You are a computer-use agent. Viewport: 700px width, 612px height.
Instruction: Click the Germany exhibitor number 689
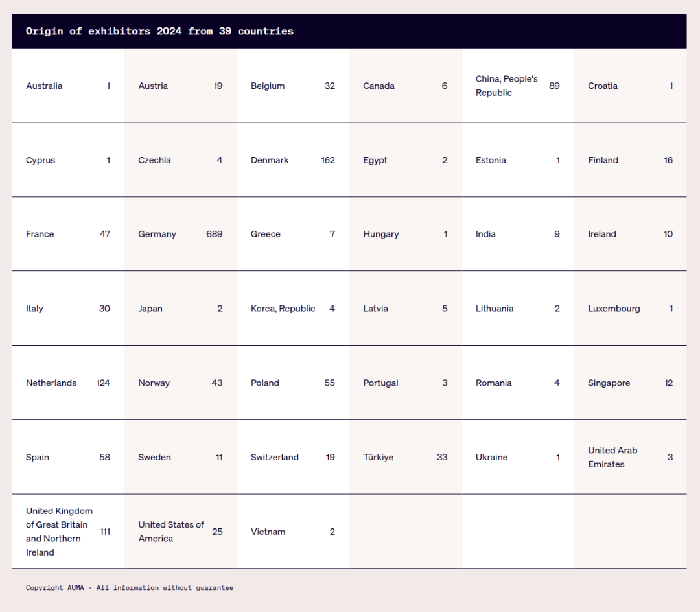214,234
